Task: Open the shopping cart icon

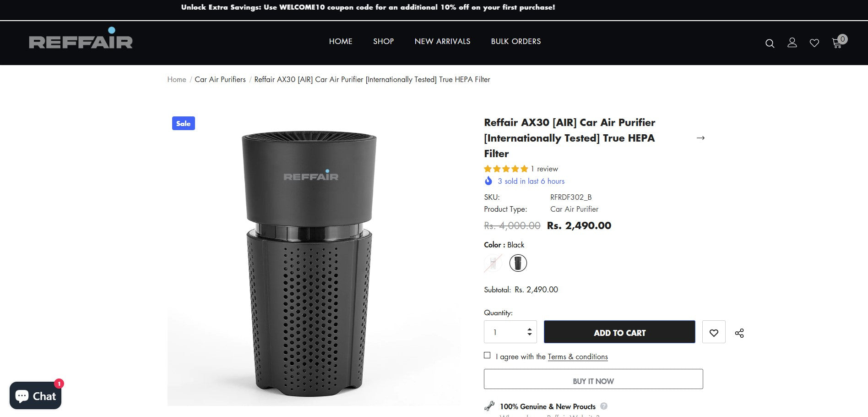Action: pyautogui.click(x=837, y=43)
